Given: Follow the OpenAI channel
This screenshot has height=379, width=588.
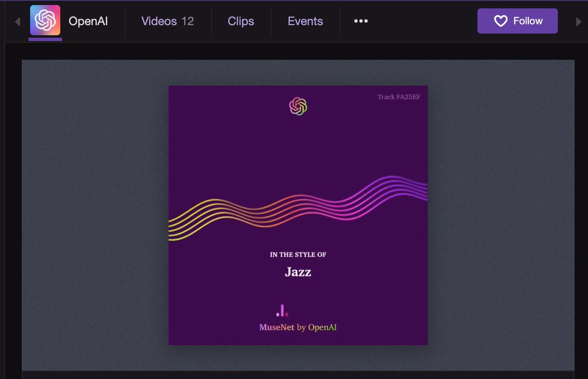Looking at the screenshot, I should (x=517, y=21).
